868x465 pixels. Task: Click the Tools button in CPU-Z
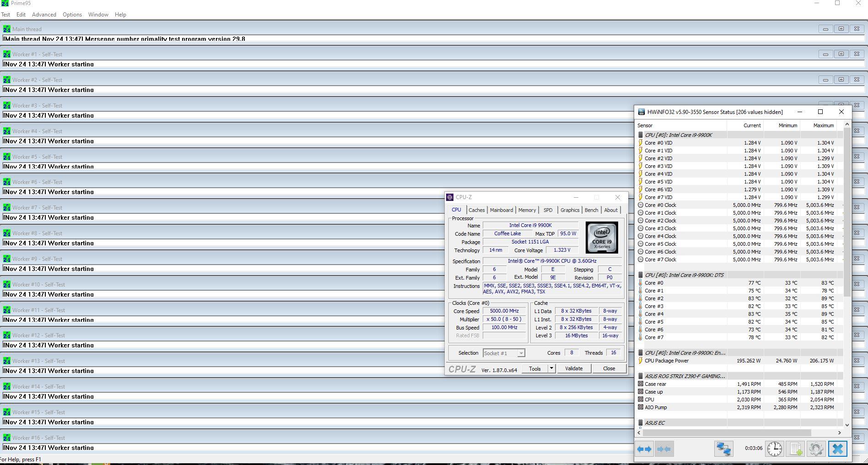(x=535, y=368)
